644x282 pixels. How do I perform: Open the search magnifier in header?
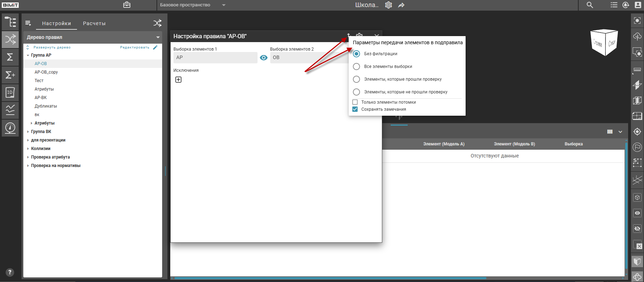pyautogui.click(x=590, y=5)
